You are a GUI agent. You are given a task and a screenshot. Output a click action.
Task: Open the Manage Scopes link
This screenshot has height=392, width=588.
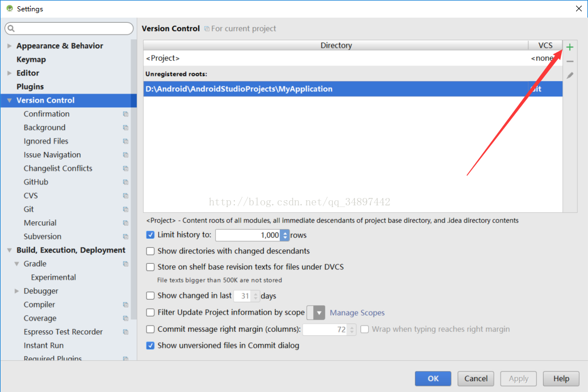coord(357,313)
